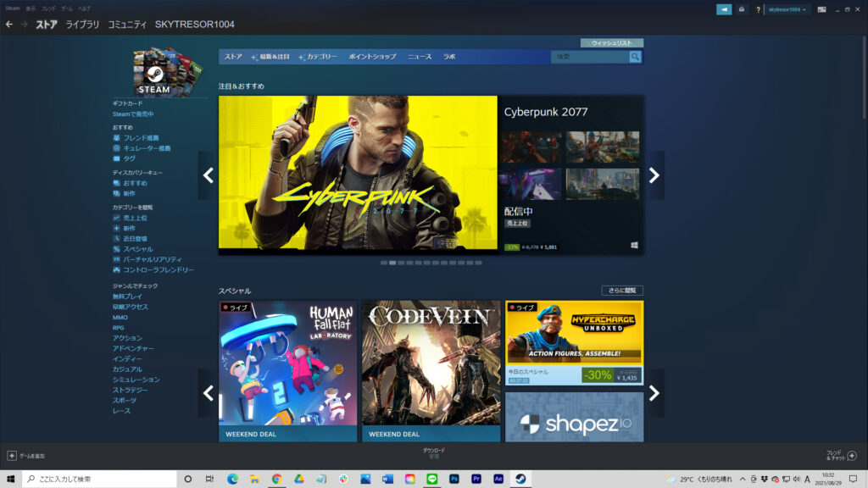The image size is (868, 488).
Task: Open the Steamで発売中 link
Action: [x=133, y=114]
